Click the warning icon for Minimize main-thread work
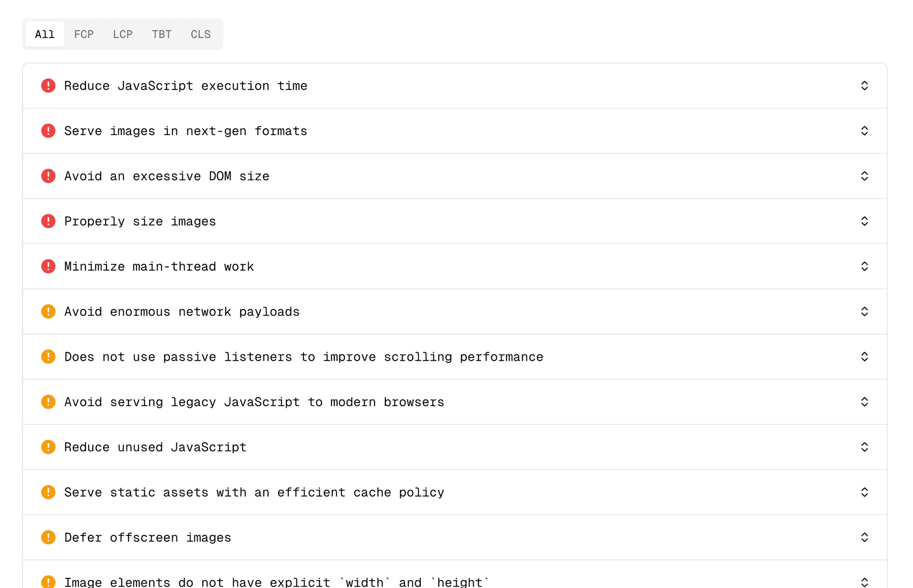The image size is (913, 588). coord(48,266)
